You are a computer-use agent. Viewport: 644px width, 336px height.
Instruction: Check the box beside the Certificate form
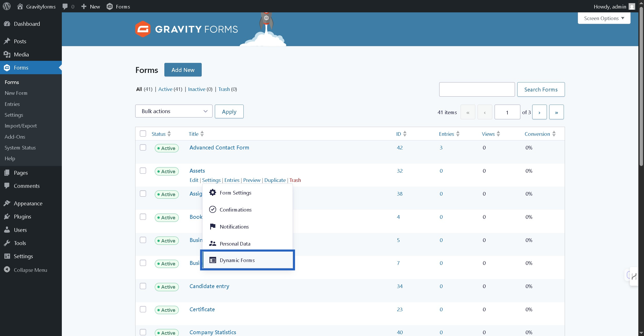coord(143,309)
